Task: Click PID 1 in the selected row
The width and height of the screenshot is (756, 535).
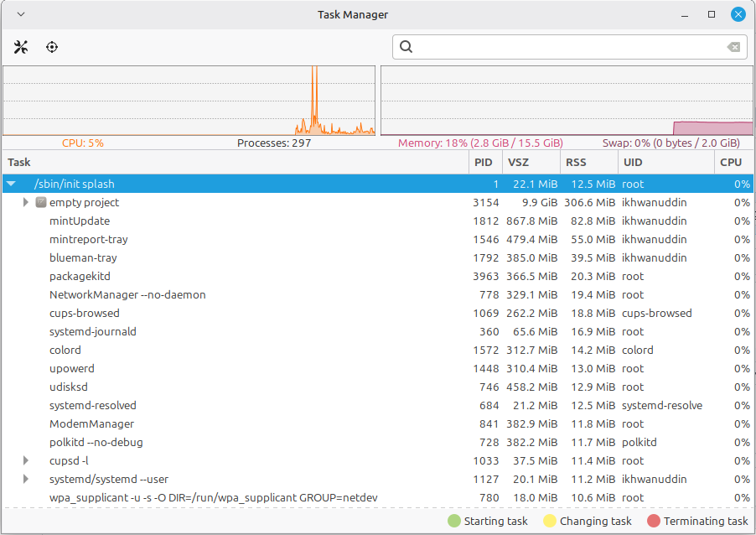Action: point(495,184)
